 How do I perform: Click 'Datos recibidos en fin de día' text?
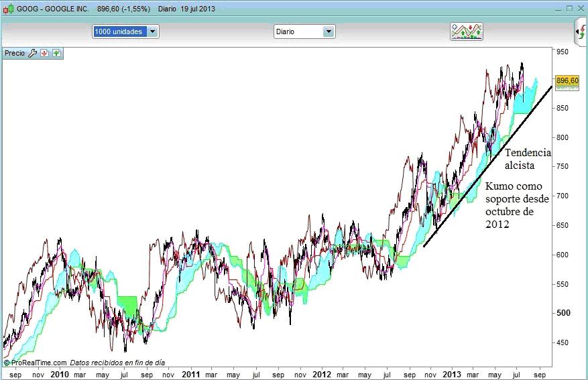(x=117, y=363)
